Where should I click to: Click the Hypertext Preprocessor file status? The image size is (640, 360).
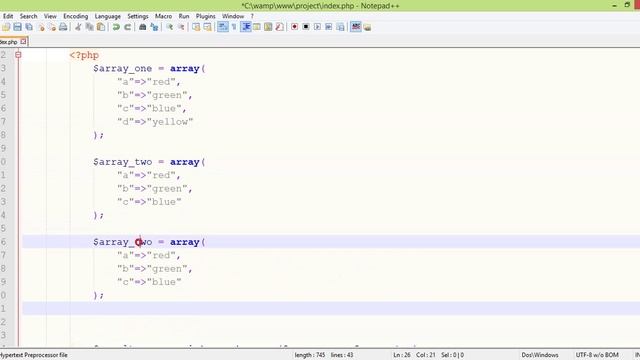34,355
